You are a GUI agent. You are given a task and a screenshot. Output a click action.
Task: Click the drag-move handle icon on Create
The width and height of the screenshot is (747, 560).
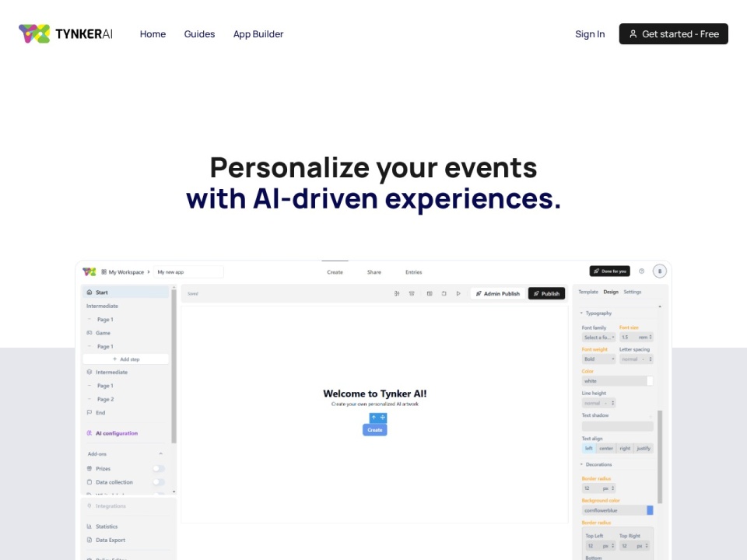[383, 417]
